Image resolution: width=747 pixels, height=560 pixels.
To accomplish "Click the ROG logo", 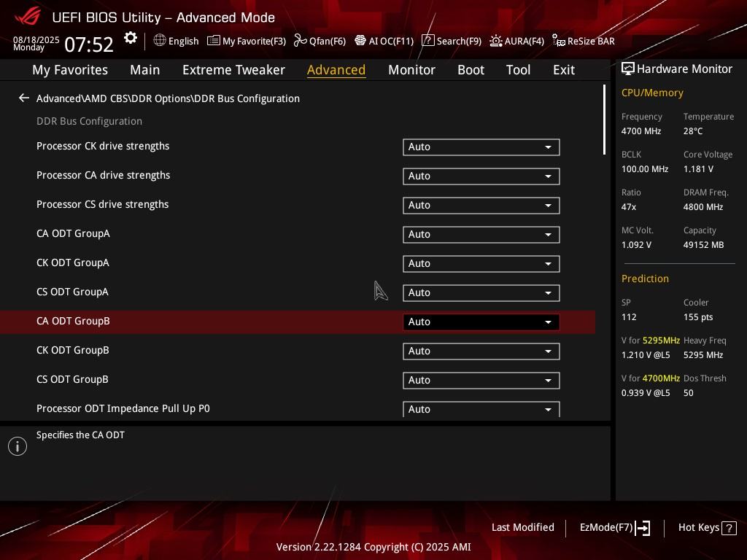I will pyautogui.click(x=28, y=17).
